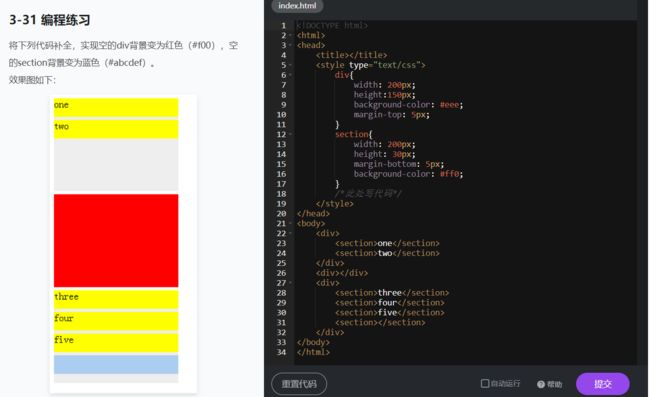Image resolution: width=650 pixels, height=397 pixels.
Task: Collapse the first div element on line 22
Action: tap(290, 233)
